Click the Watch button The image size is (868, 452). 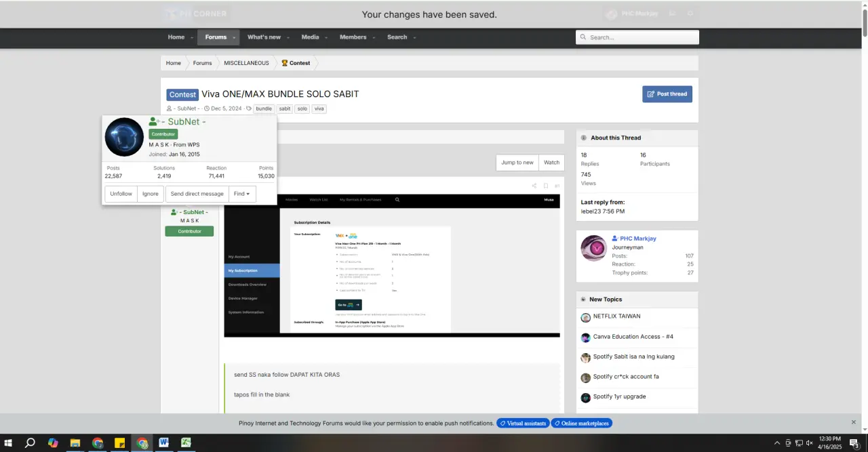(552, 162)
